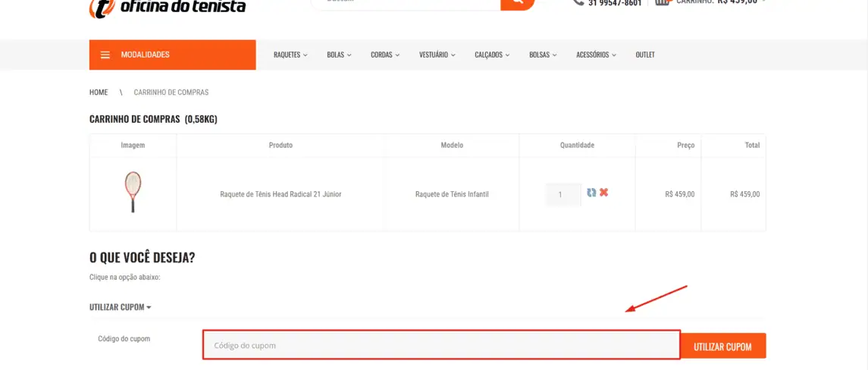Click the Quantidade column header
The image size is (868, 370).
coord(577,145)
